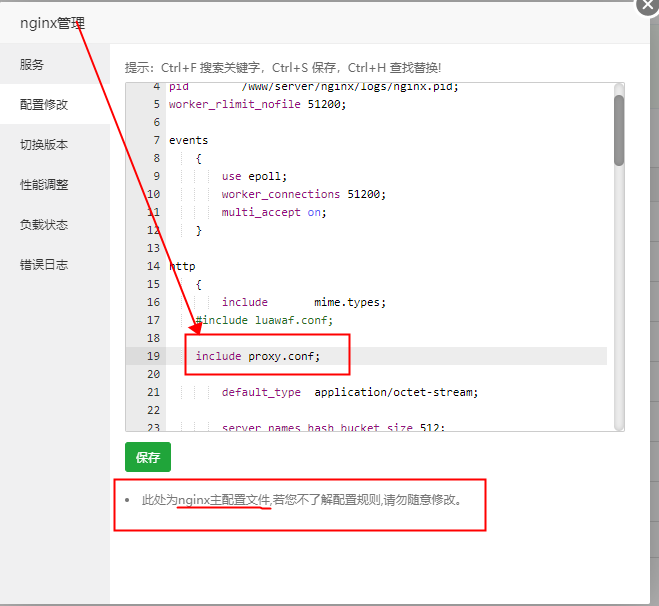The image size is (659, 606).
Task: Click worker_connections 51200 line
Action: pos(303,194)
